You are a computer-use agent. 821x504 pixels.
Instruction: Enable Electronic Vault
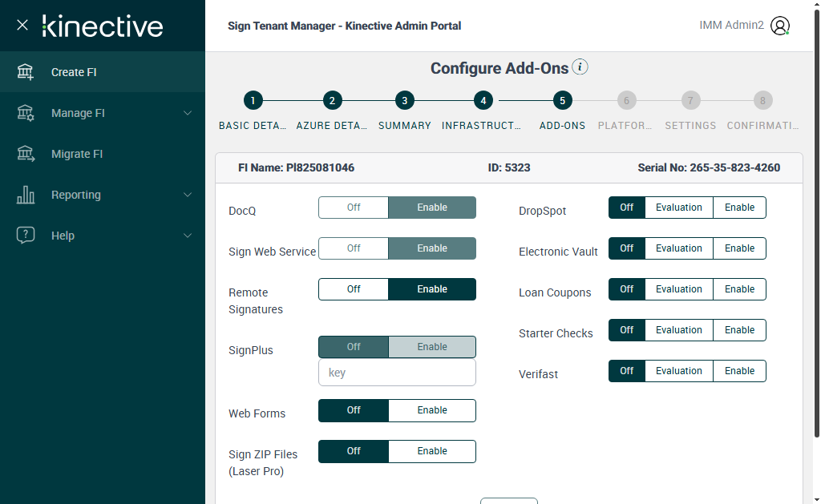pos(739,248)
